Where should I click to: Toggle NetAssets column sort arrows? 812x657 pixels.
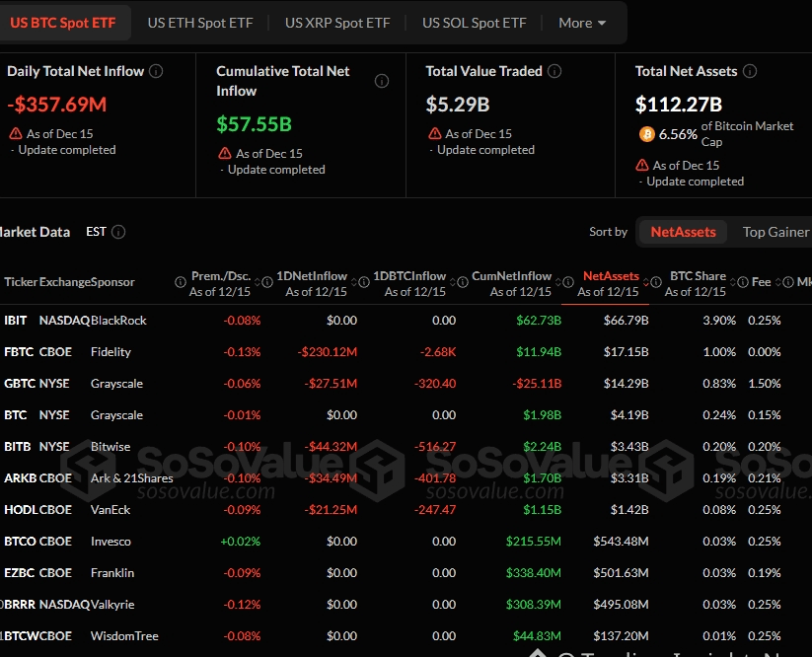(x=646, y=282)
